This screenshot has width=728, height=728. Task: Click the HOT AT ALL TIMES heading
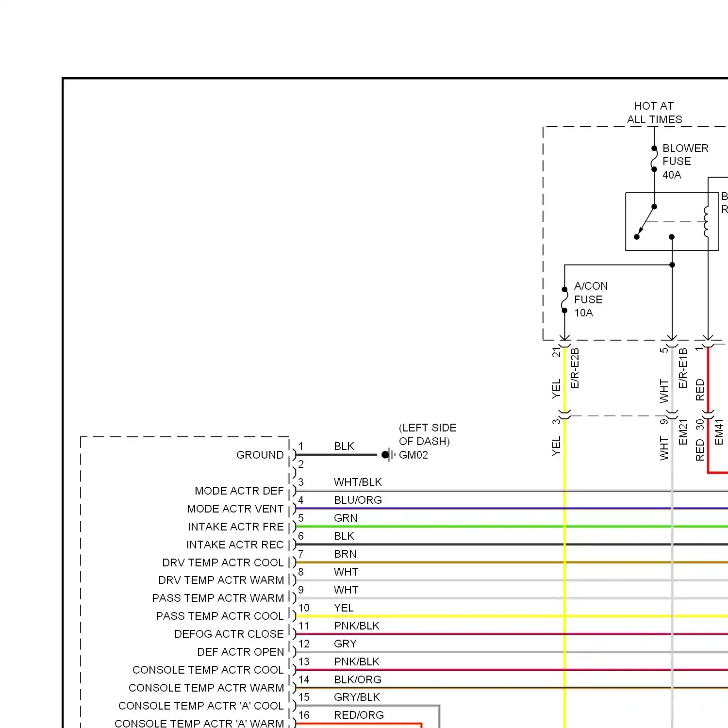coord(654,113)
